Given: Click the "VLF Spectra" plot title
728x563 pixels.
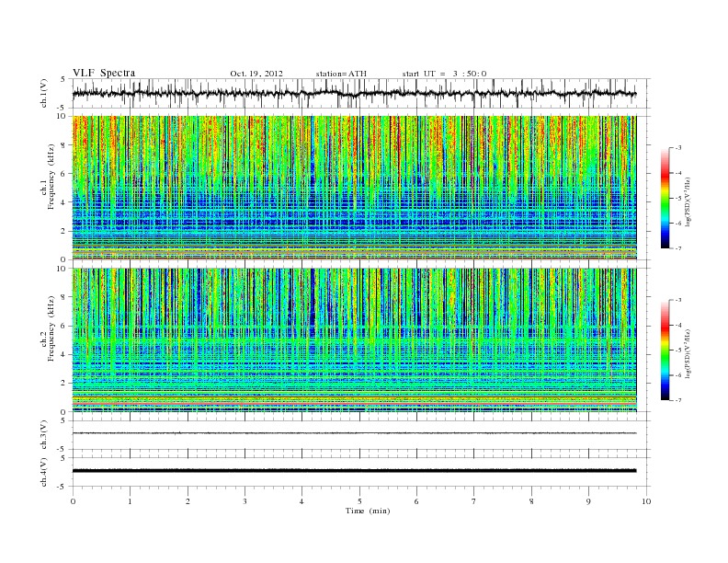Looking at the screenshot, I should 104,73.
